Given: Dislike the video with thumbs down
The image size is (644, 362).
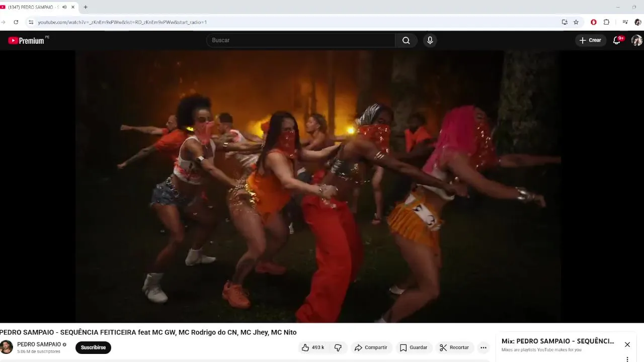Looking at the screenshot, I should (x=338, y=347).
